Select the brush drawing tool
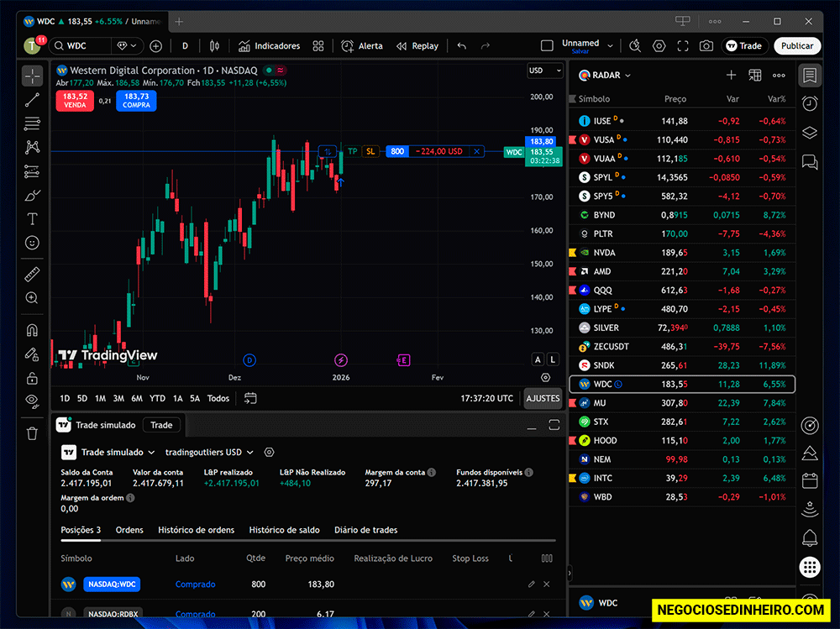 (32, 196)
